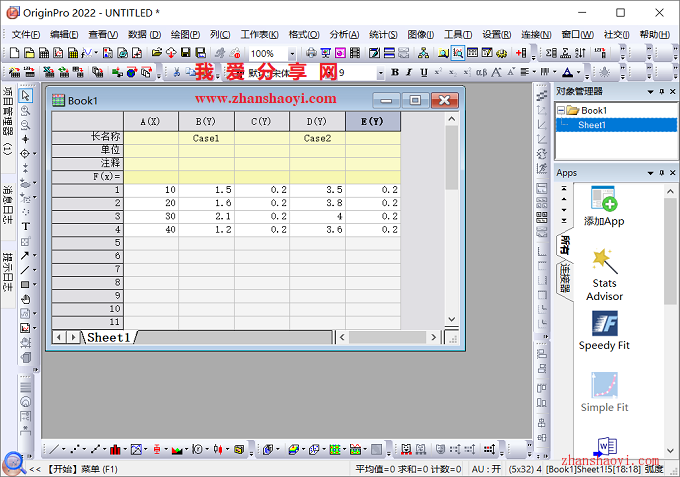Open the Apps panel options arrow
Viewport: 680px width, 477px height.
(650, 173)
